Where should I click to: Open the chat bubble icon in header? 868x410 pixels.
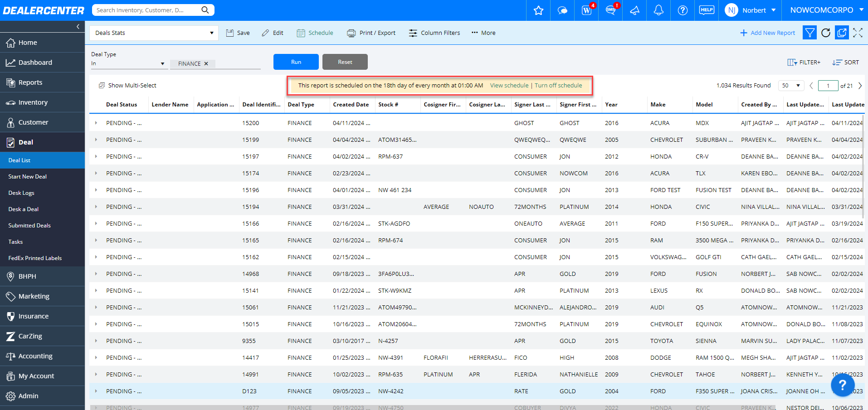tap(562, 10)
